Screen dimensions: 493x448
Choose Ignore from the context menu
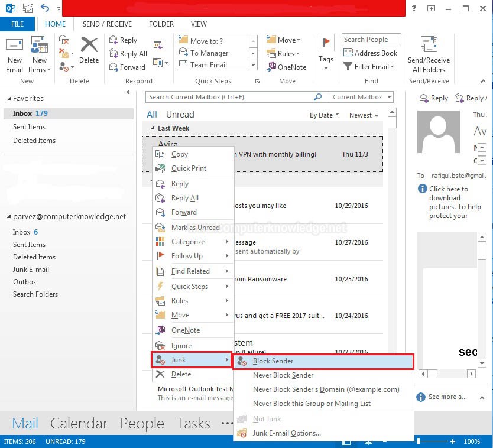coord(193,346)
